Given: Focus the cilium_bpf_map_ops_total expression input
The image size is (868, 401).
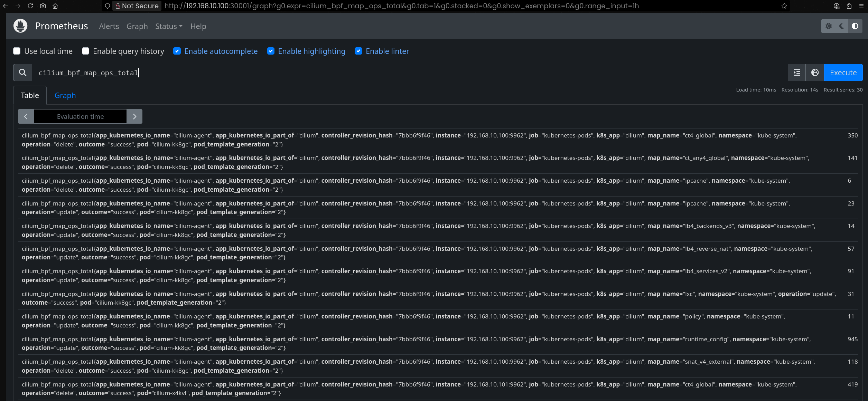Looking at the screenshot, I should tap(410, 73).
